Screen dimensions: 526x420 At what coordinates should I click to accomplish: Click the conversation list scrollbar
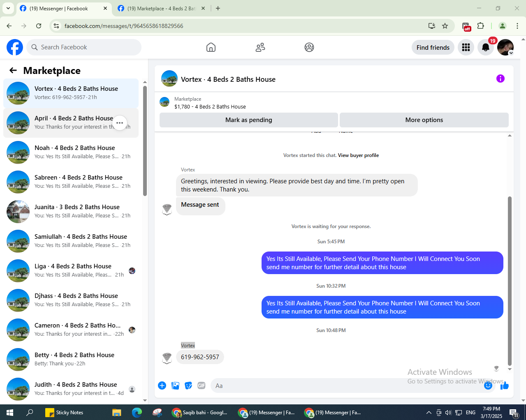coord(145,141)
